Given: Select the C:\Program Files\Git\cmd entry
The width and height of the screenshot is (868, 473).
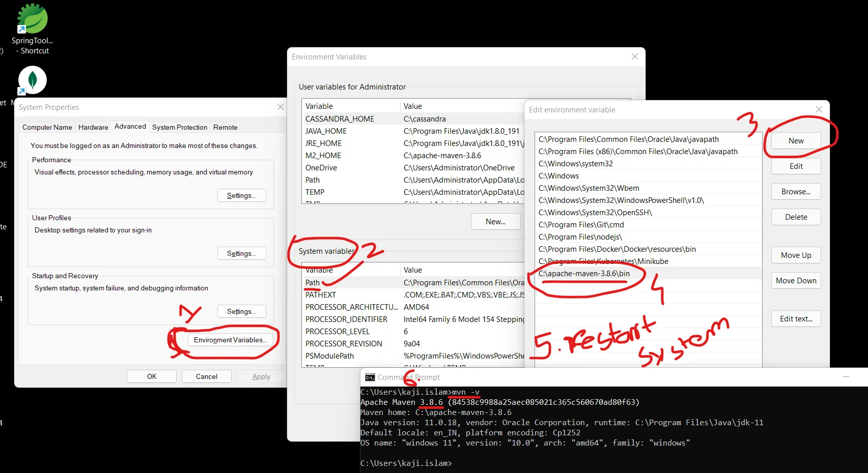Looking at the screenshot, I should pos(649,225).
